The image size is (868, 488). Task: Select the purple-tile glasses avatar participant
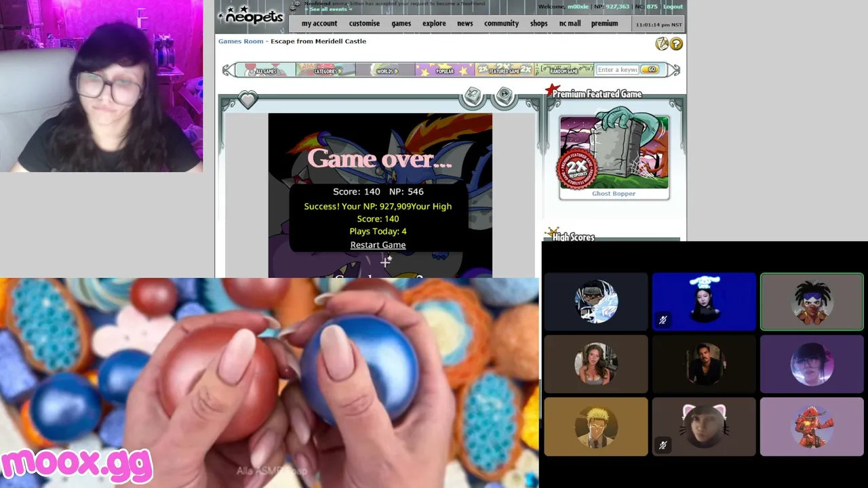tap(812, 365)
